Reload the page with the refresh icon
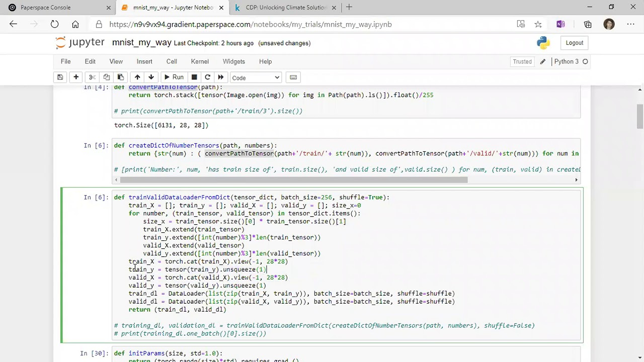The image size is (644, 362). pyautogui.click(x=54, y=24)
